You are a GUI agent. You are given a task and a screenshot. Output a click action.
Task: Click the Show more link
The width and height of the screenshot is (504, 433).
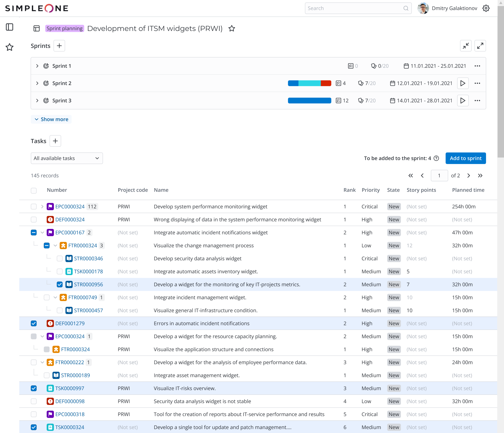[51, 119]
